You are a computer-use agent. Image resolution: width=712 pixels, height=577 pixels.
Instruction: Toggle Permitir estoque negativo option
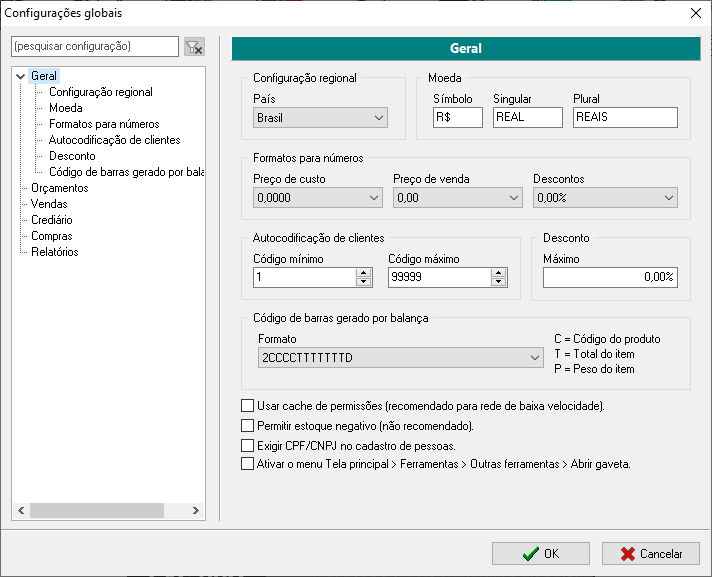(x=248, y=426)
